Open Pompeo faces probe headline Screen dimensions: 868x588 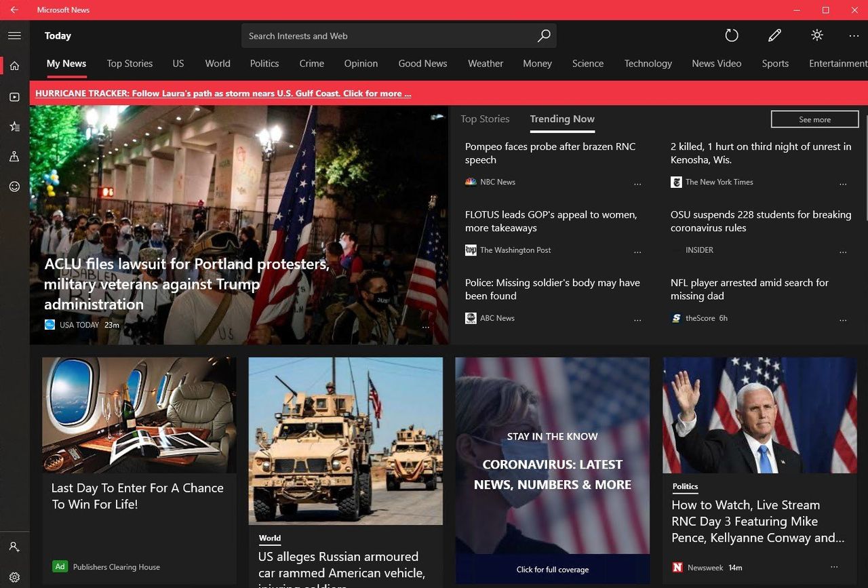click(x=550, y=153)
